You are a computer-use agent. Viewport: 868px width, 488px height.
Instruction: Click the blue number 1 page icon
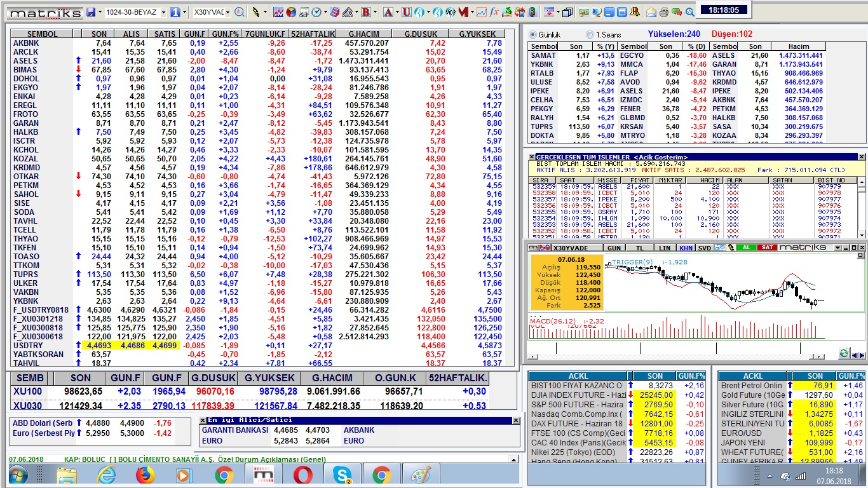click(175, 12)
